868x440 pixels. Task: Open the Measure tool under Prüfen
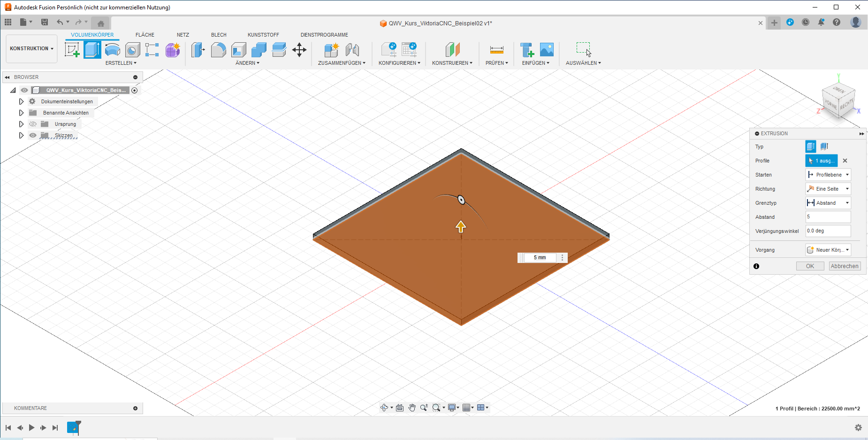pyautogui.click(x=496, y=50)
